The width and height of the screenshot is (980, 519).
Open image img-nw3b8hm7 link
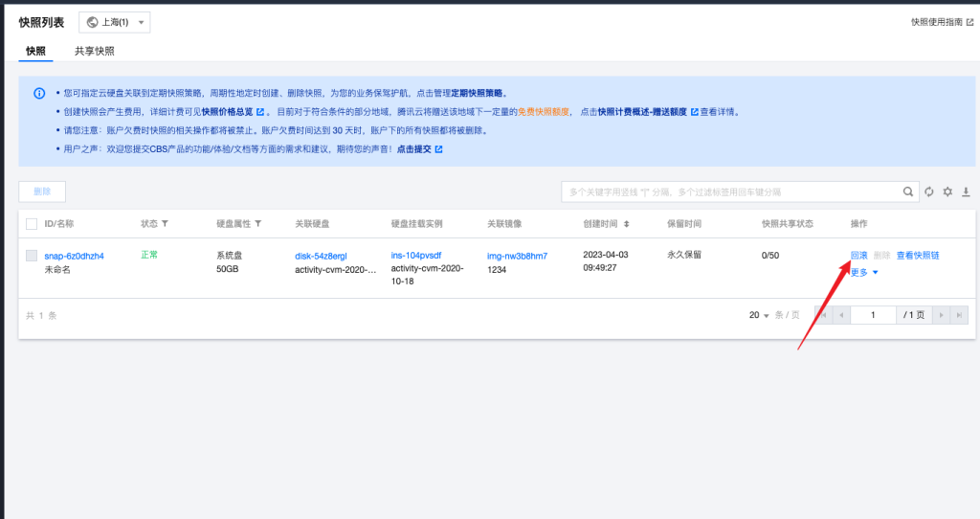pos(517,256)
